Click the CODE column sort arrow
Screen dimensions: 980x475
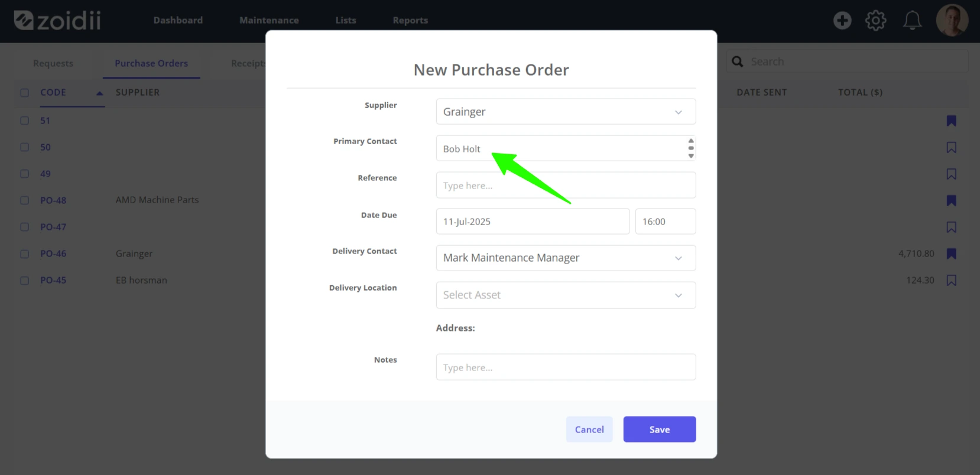pos(99,93)
